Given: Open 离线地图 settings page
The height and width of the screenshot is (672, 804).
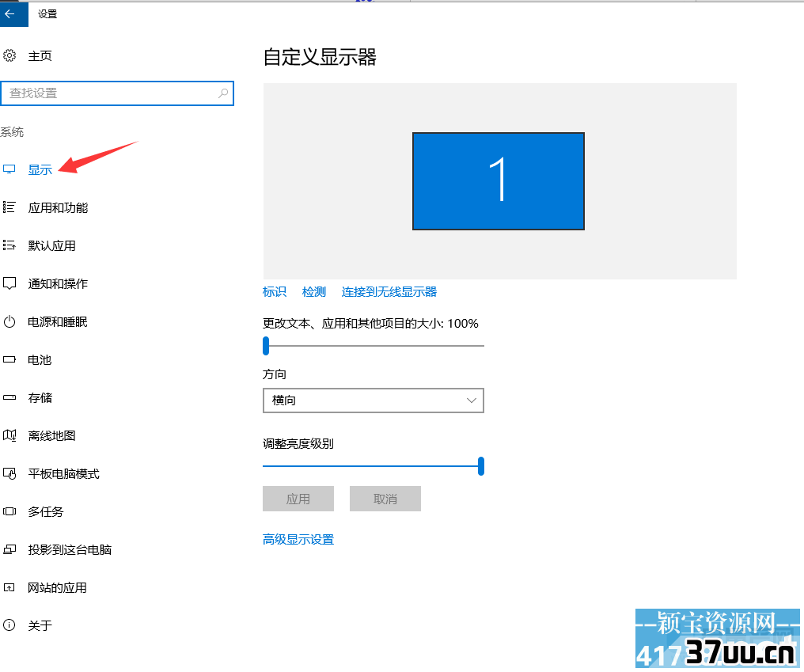Looking at the screenshot, I should [x=51, y=435].
